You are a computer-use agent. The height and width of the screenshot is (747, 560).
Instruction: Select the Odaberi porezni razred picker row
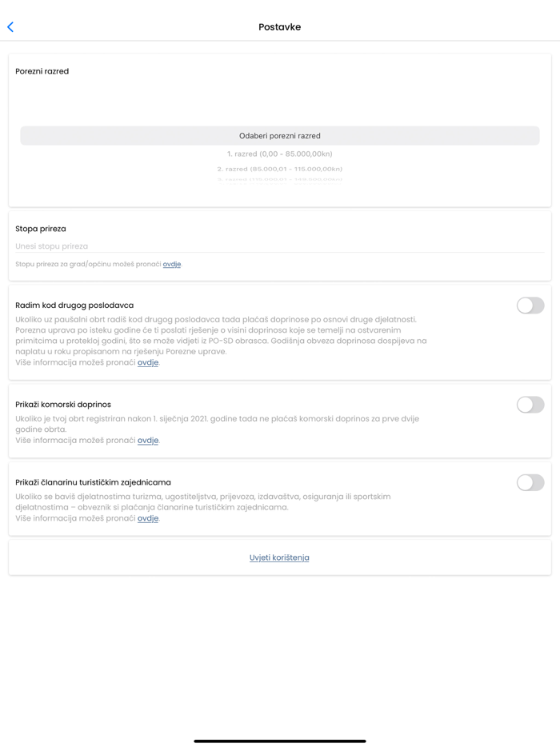click(x=280, y=136)
